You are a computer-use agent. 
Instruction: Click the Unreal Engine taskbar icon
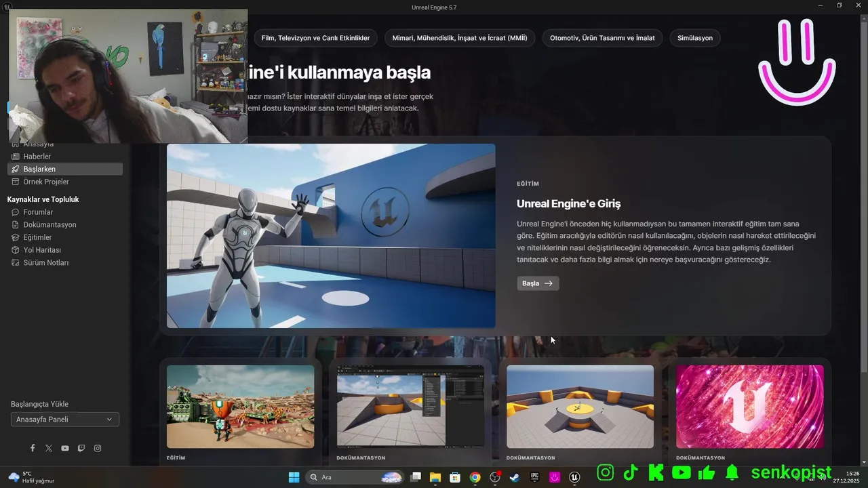tap(575, 477)
